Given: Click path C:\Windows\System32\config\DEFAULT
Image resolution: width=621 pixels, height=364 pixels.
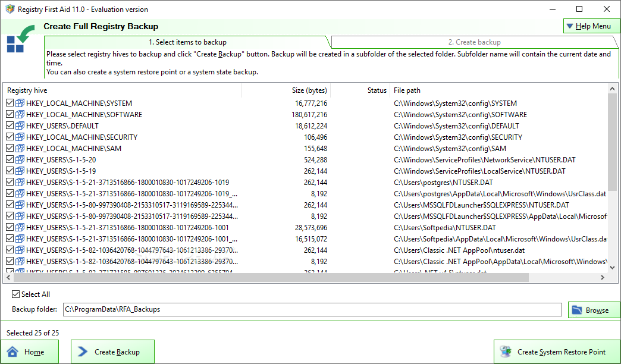Looking at the screenshot, I should tap(456, 126).
